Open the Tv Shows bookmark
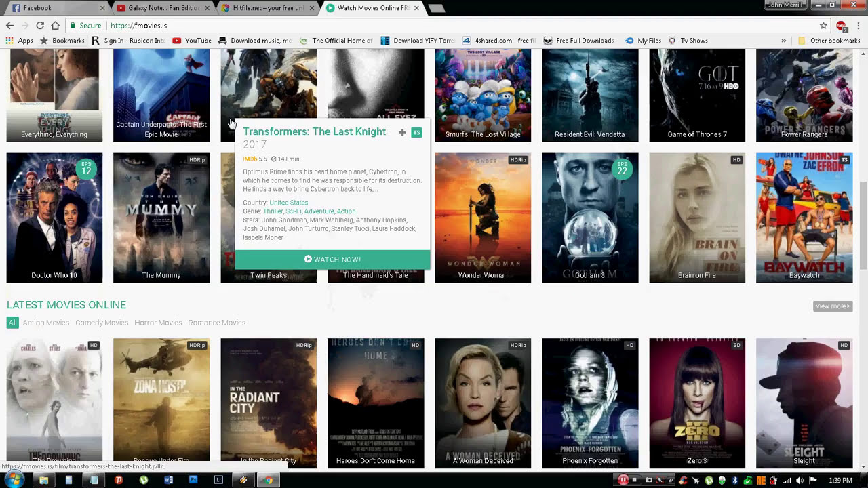 pyautogui.click(x=688, y=41)
